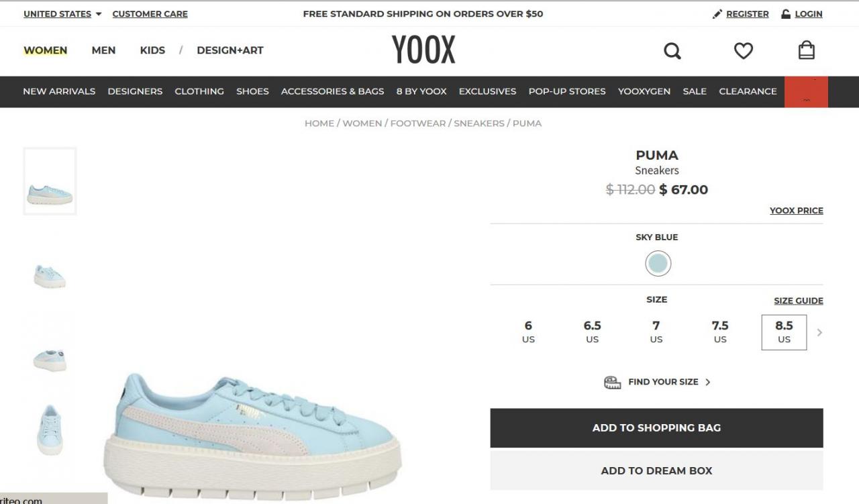Open the search magnifier icon

pyautogui.click(x=672, y=51)
